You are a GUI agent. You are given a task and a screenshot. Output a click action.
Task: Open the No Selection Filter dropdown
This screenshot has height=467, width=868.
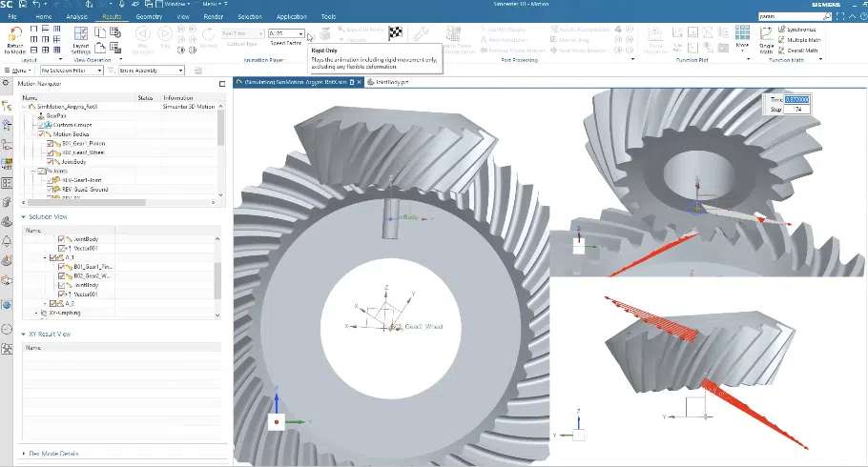(x=72, y=71)
